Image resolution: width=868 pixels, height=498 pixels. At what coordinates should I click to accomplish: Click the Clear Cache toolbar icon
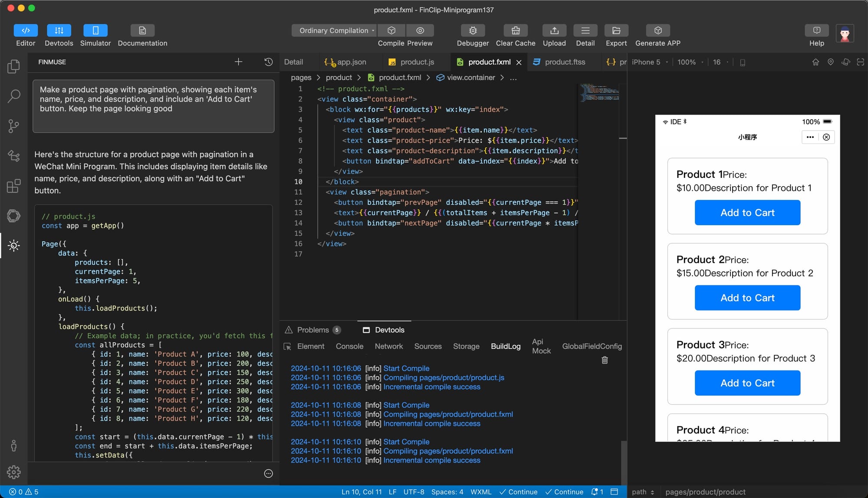[515, 30]
